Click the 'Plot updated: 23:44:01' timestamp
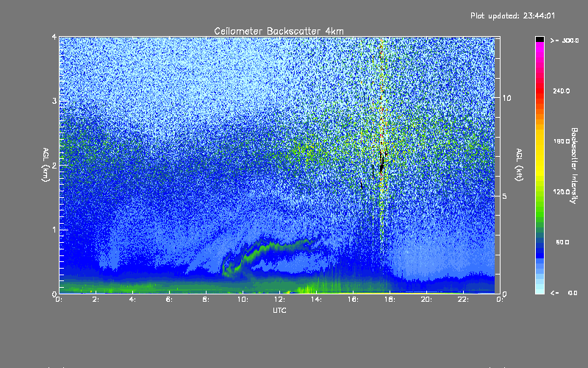 [x=512, y=15]
